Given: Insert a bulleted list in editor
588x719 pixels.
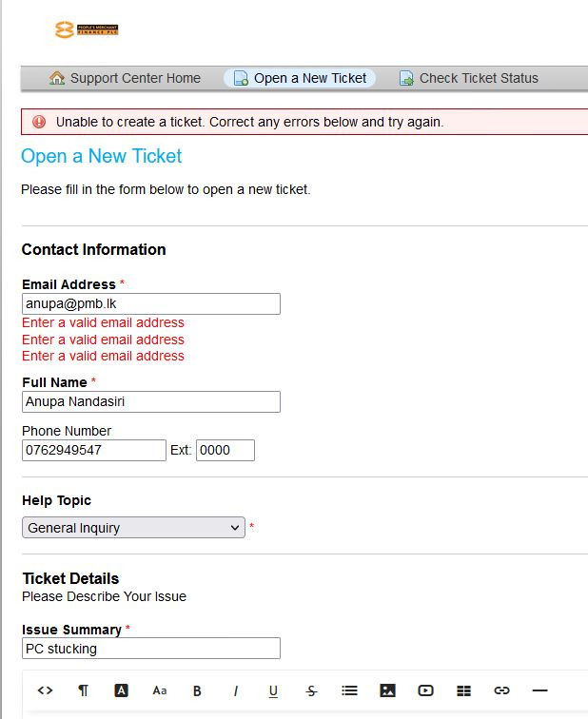Looking at the screenshot, I should pos(349,690).
